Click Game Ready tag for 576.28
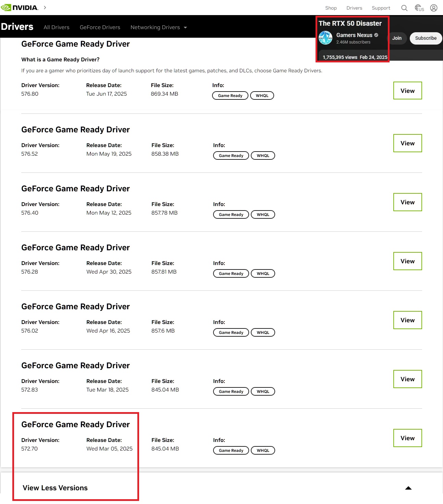Image resolution: width=443 pixels, height=504 pixels. click(x=231, y=274)
